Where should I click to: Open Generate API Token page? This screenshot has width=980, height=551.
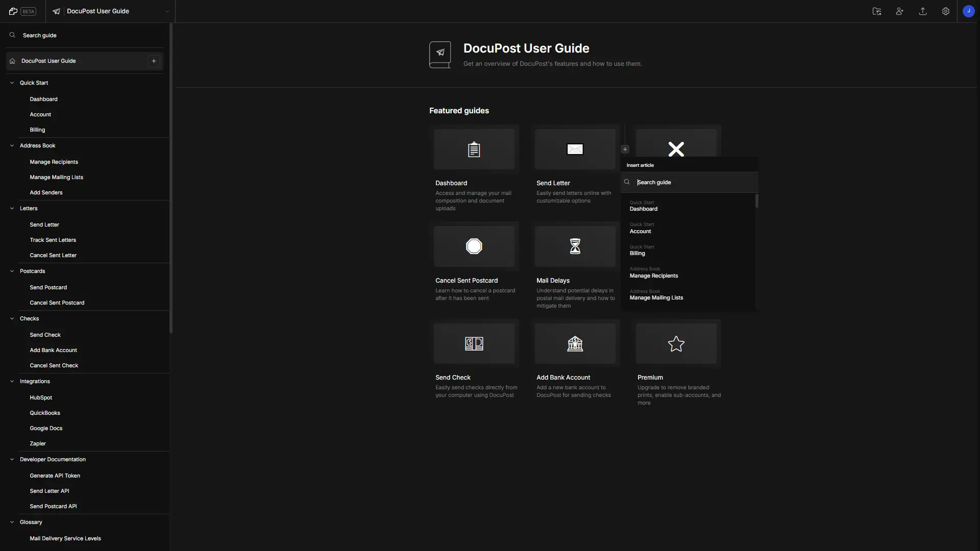coord(55,475)
